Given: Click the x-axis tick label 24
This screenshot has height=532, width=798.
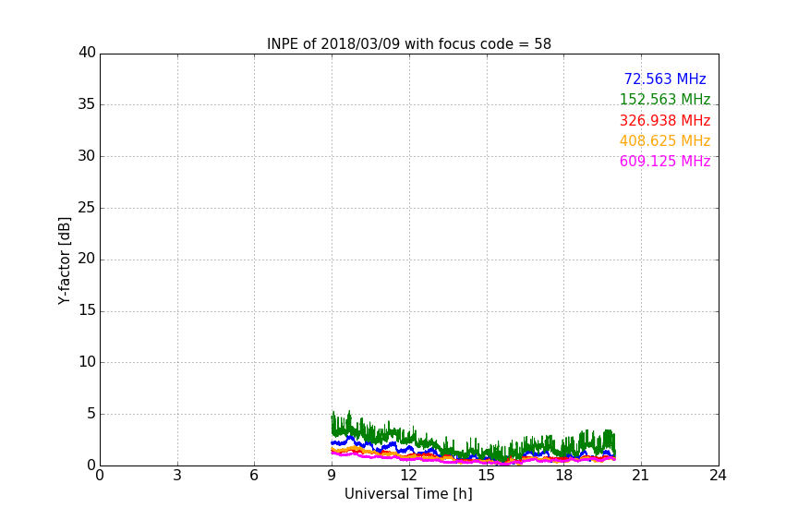Looking at the screenshot, I should [x=718, y=476].
